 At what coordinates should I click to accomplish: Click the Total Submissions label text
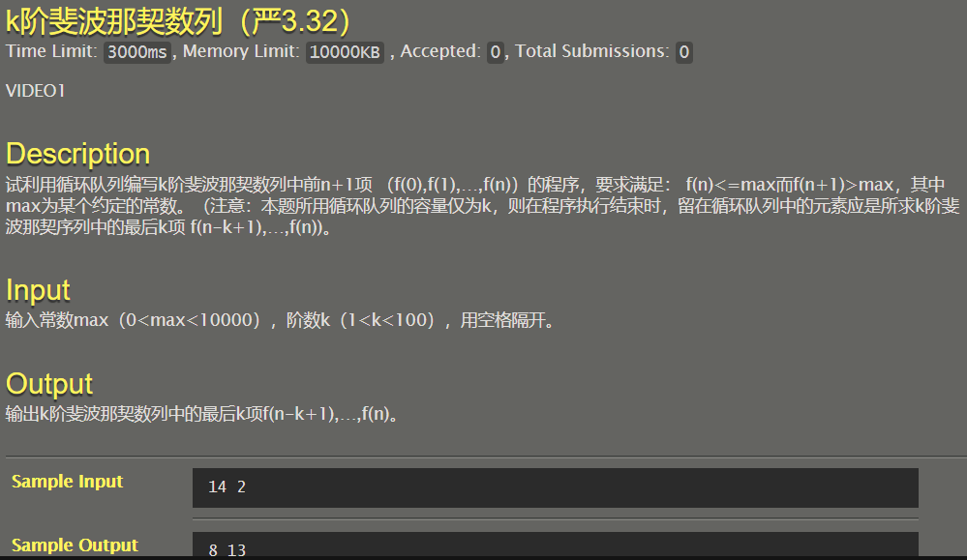click(592, 51)
